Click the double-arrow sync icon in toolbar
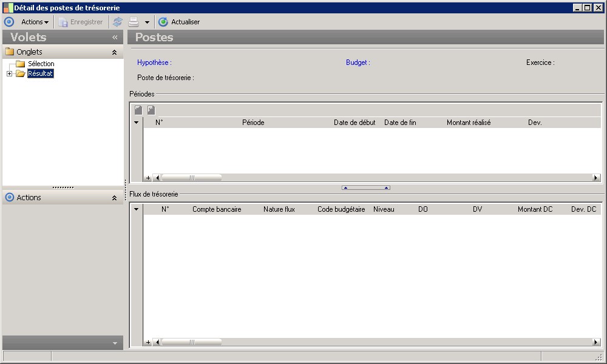 tap(118, 22)
